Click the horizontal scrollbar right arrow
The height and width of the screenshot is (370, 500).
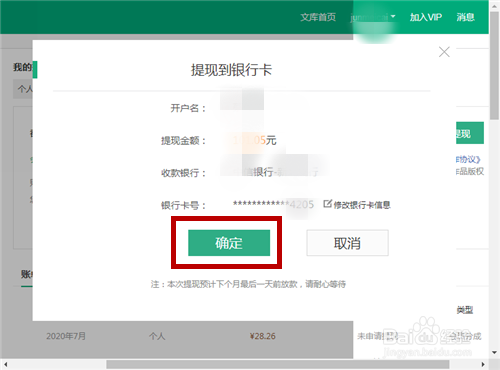click(484, 365)
